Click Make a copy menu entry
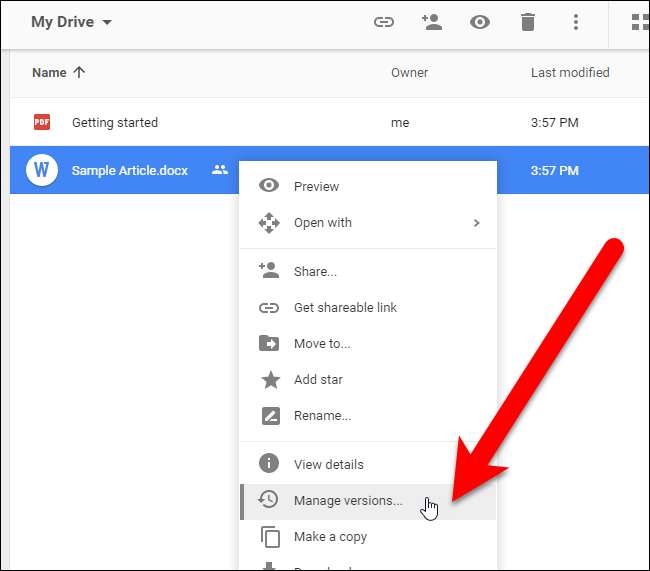 pyautogui.click(x=330, y=536)
